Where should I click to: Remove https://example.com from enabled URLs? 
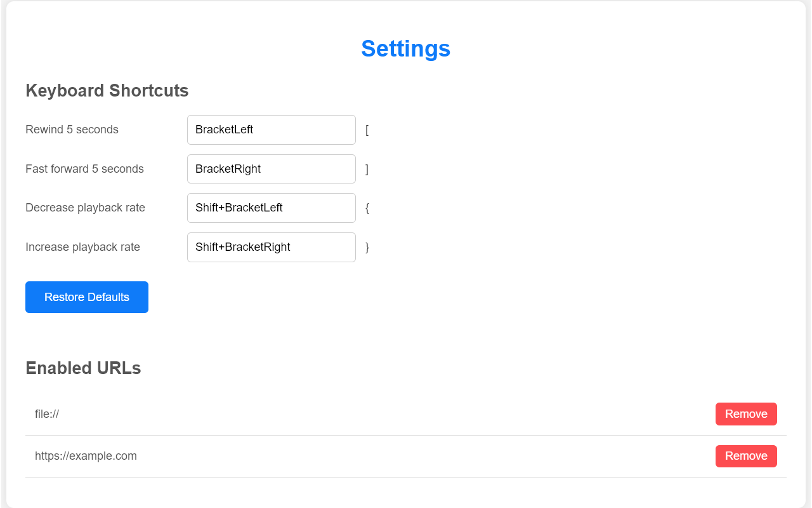(745, 456)
